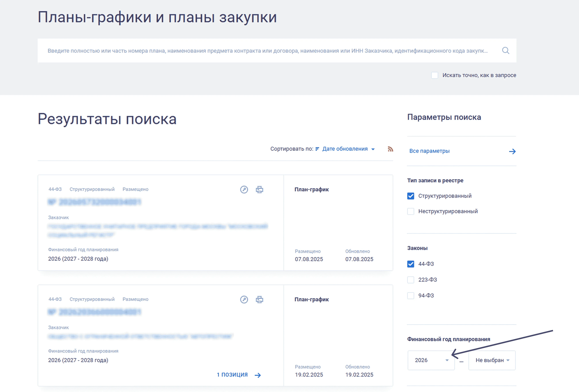Click the magnifying glass search icon
Image resolution: width=579 pixels, height=392 pixels.
(506, 51)
